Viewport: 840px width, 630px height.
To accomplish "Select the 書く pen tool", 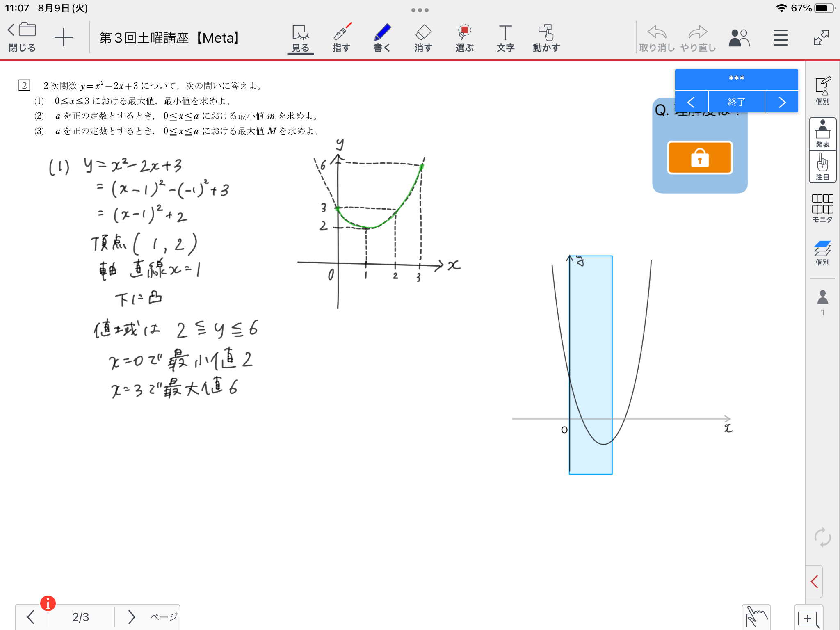I will [x=382, y=38].
